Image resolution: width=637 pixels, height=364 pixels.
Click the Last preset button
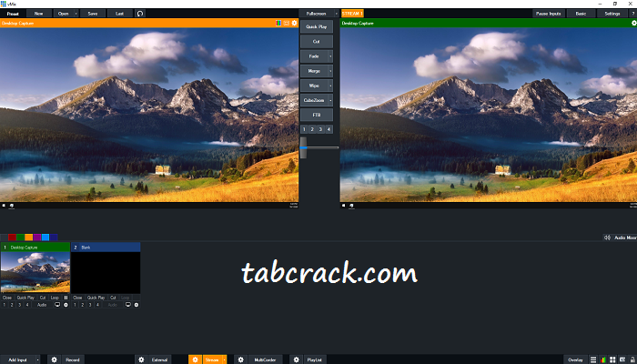(x=120, y=14)
